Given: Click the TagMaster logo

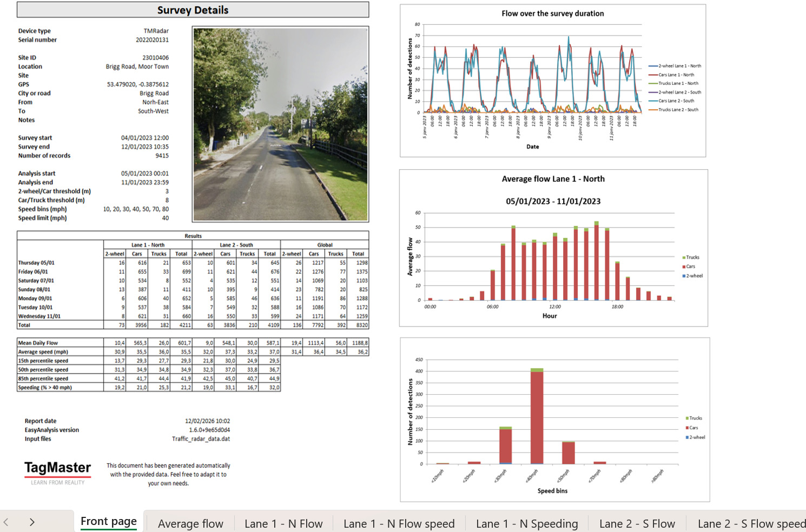Looking at the screenshot, I should pos(57,472).
